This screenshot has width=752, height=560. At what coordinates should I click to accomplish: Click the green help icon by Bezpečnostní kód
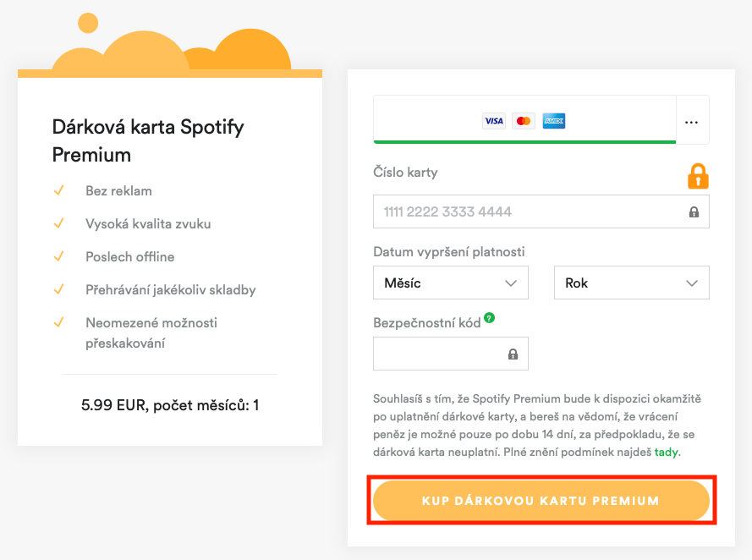click(x=490, y=319)
